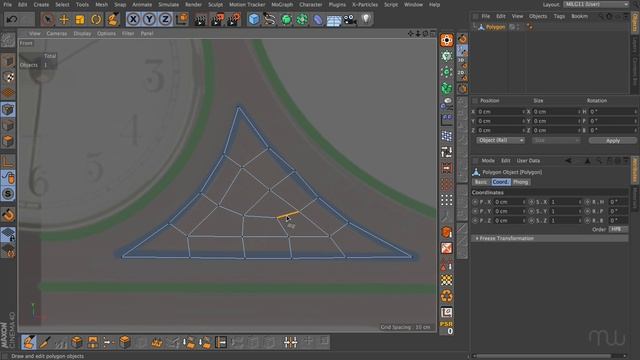
Task: Click Render View clapperboard icon
Action: (200, 19)
